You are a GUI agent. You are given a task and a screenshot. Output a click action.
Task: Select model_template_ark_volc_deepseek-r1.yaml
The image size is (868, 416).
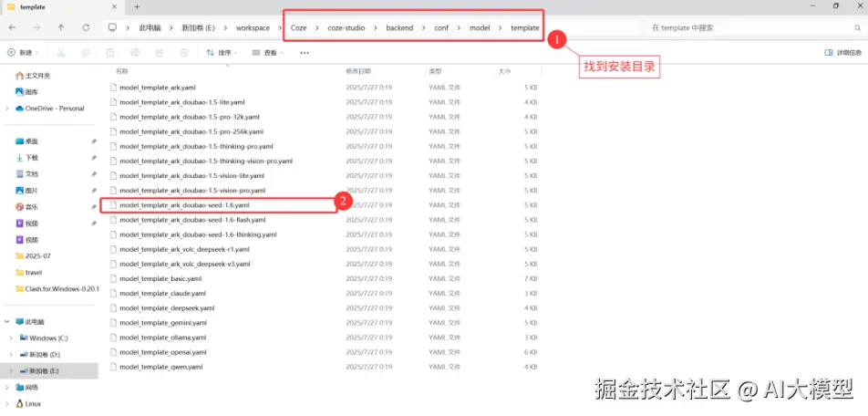click(x=184, y=249)
